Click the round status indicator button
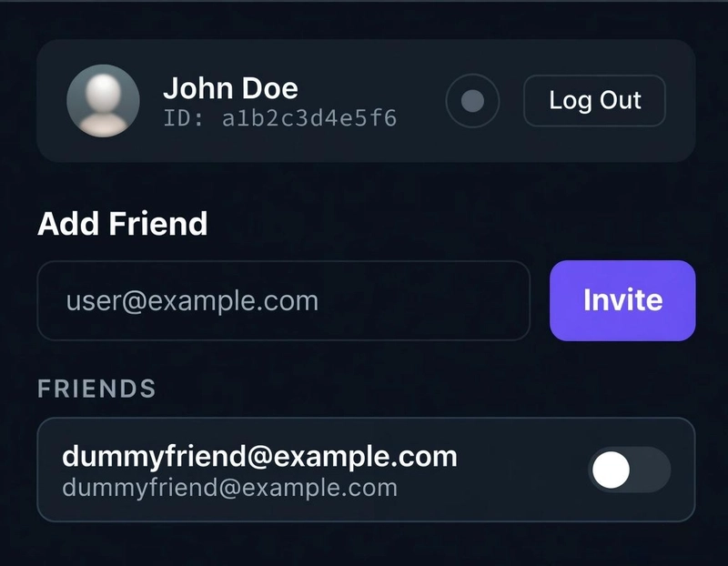This screenshot has height=566, width=728. click(472, 101)
